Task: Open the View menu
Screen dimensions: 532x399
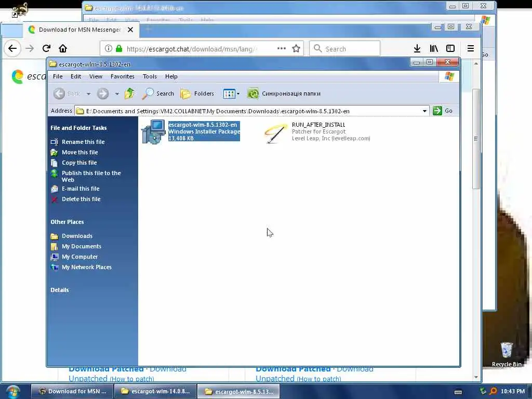Action: pos(96,76)
